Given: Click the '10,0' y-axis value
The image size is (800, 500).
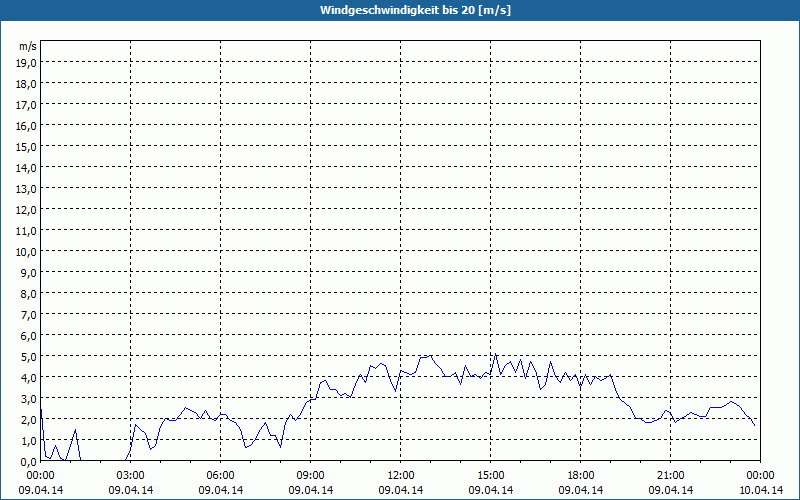Looking at the screenshot, I should [x=28, y=252].
